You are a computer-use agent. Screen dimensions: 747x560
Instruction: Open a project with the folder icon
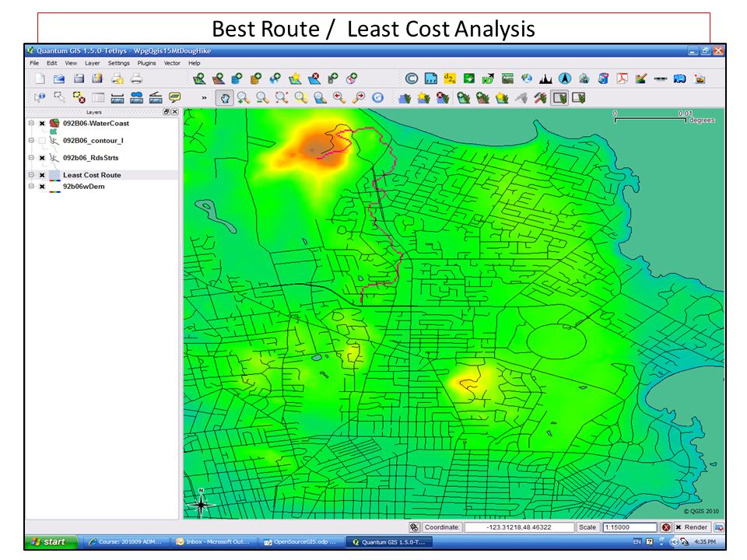click(59, 79)
